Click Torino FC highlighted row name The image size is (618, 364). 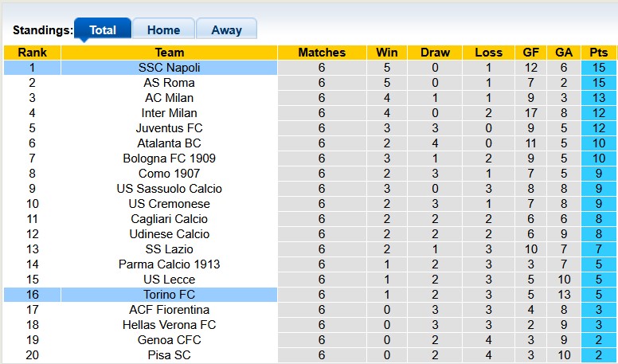point(169,295)
